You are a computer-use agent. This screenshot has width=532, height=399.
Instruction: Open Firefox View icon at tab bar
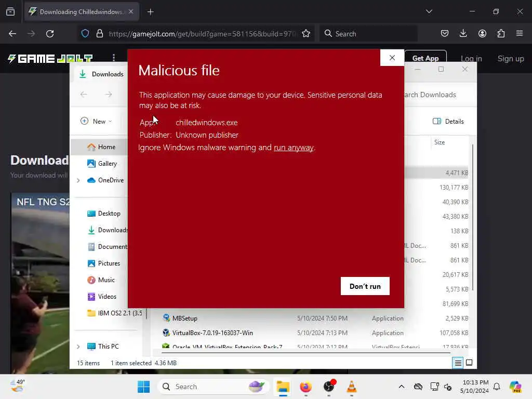click(10, 12)
